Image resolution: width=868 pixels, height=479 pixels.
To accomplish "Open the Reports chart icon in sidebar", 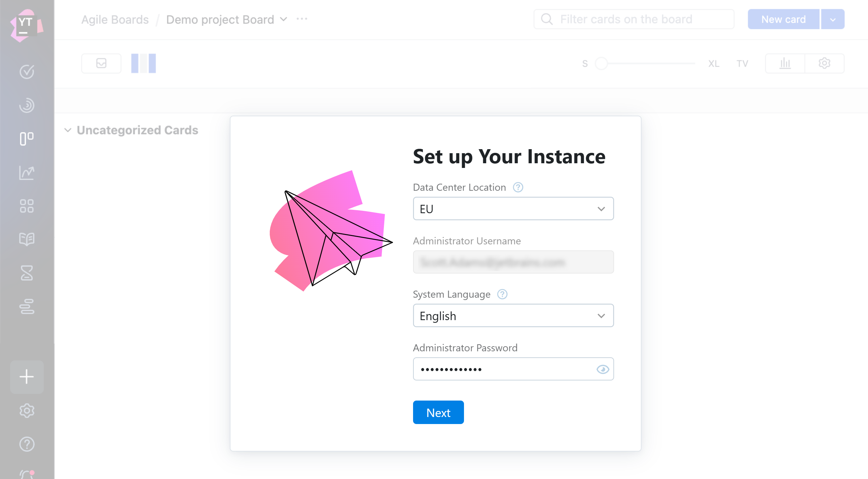I will pos(26,173).
